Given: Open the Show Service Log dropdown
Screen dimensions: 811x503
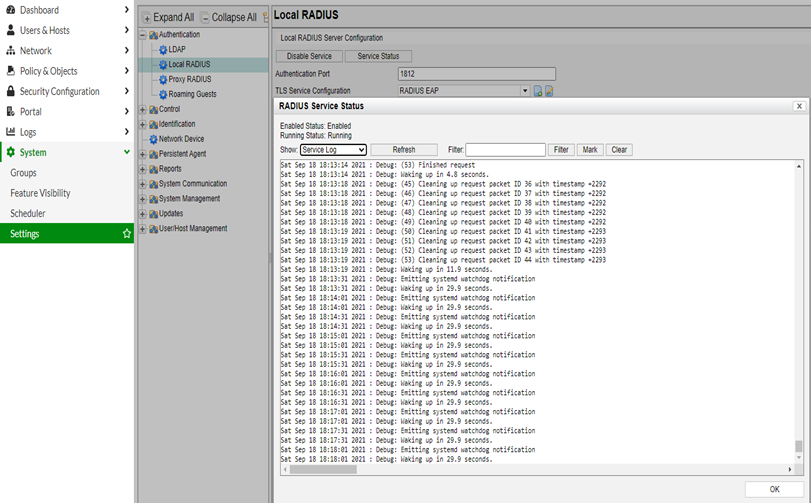Looking at the screenshot, I should click(x=333, y=150).
